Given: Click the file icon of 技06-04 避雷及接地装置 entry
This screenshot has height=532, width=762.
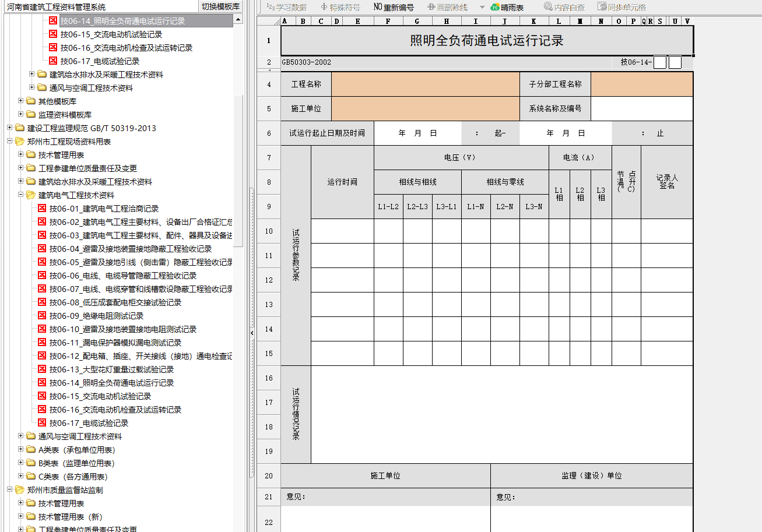Looking at the screenshot, I should (42, 249).
